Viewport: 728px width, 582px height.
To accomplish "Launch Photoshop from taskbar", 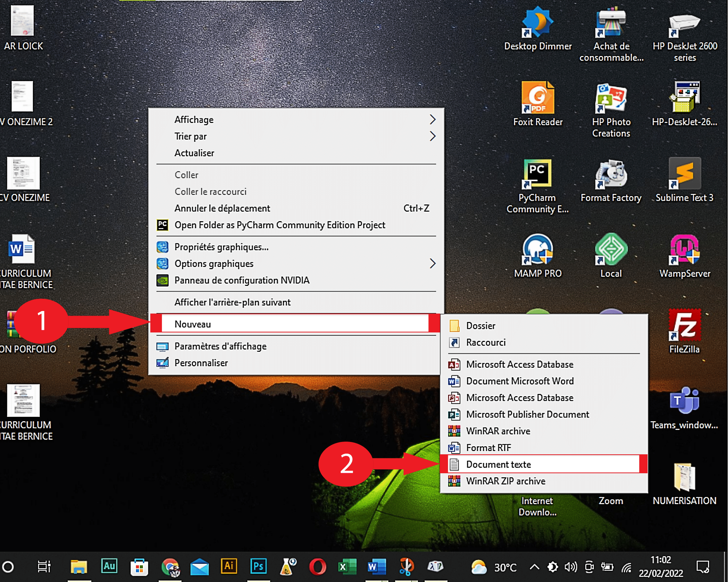I will point(258,566).
